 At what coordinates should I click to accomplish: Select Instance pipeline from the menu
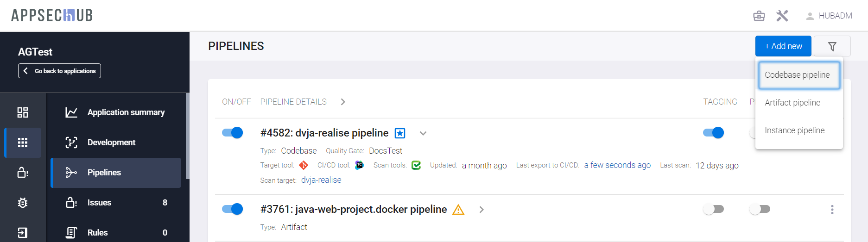(x=794, y=130)
